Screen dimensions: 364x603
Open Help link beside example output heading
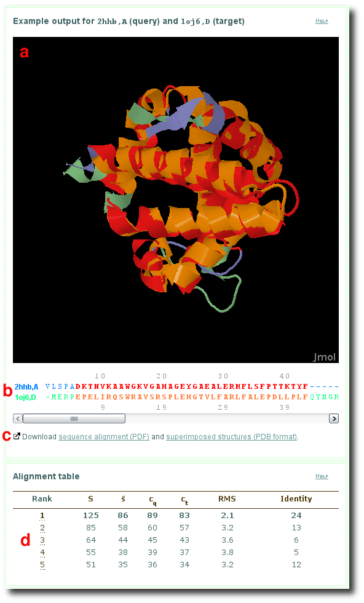(x=322, y=21)
